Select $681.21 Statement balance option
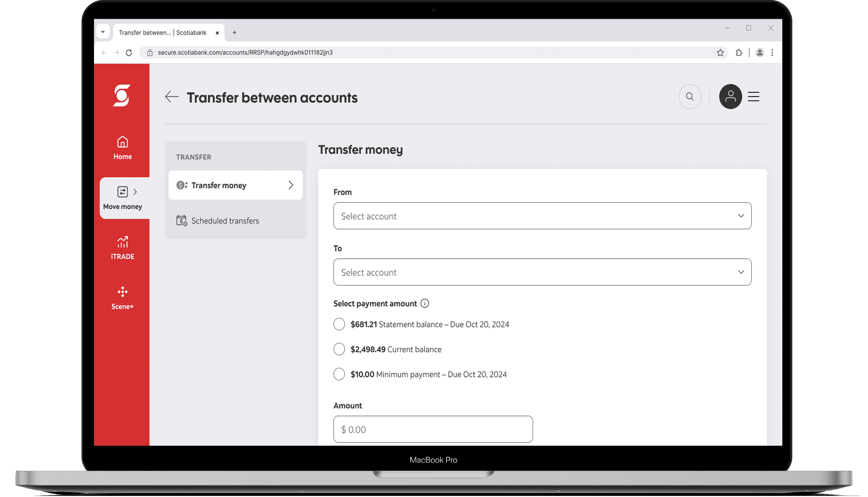The height and width of the screenshot is (497, 868). (x=339, y=324)
